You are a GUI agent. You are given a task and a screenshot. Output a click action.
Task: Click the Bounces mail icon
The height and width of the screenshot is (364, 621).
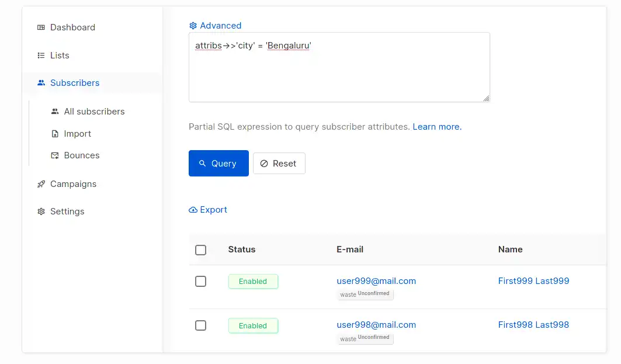[x=55, y=155]
